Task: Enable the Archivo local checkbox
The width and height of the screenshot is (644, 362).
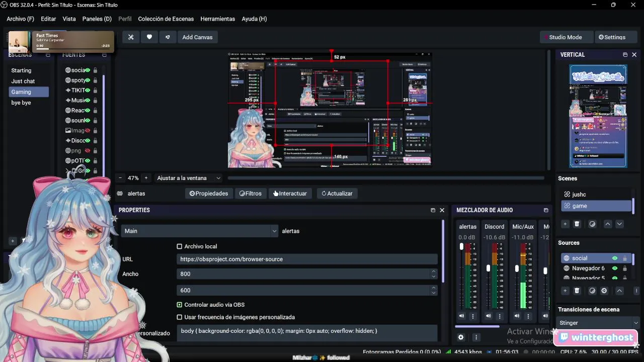Action: tap(179, 246)
